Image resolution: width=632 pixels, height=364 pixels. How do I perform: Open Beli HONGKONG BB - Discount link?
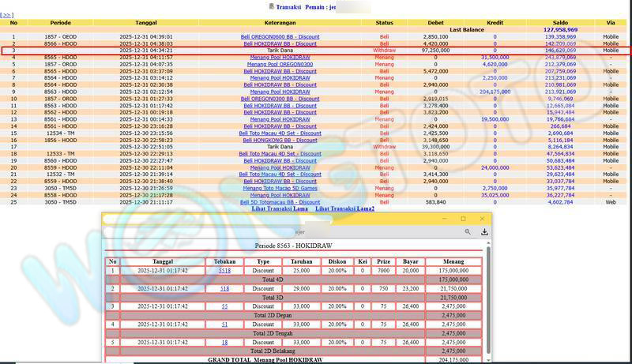[x=278, y=141]
